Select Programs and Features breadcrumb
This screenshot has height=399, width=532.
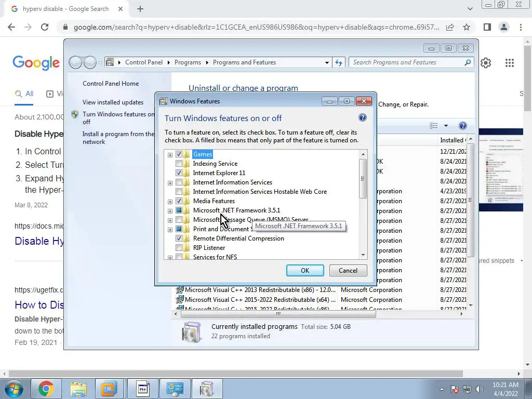point(244,62)
